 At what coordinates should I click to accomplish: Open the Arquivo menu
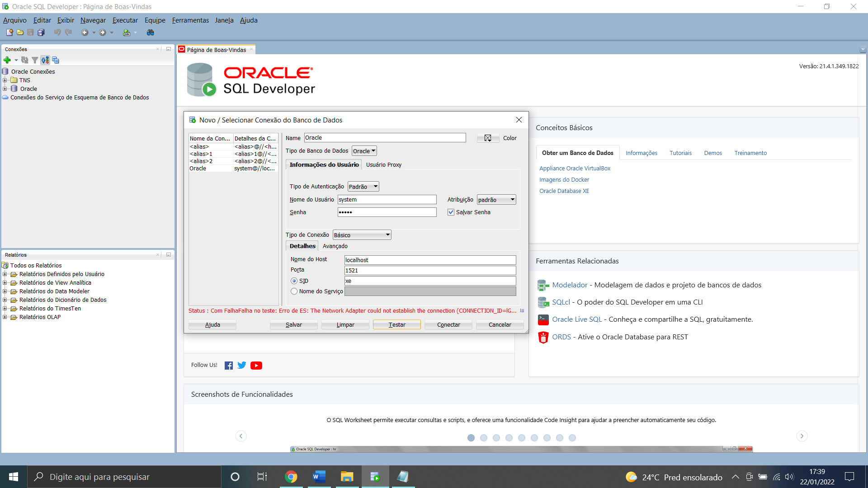[15, 20]
